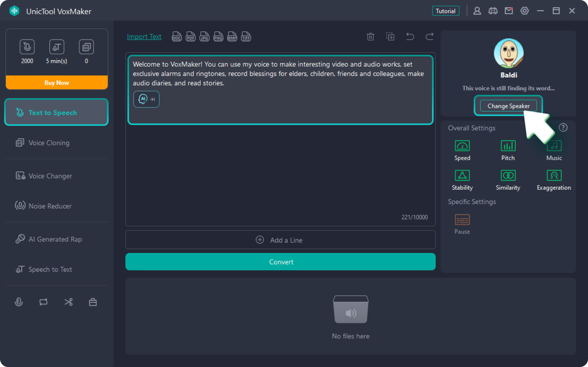Open the settings gear icon
The image size is (588, 367).
(525, 11)
